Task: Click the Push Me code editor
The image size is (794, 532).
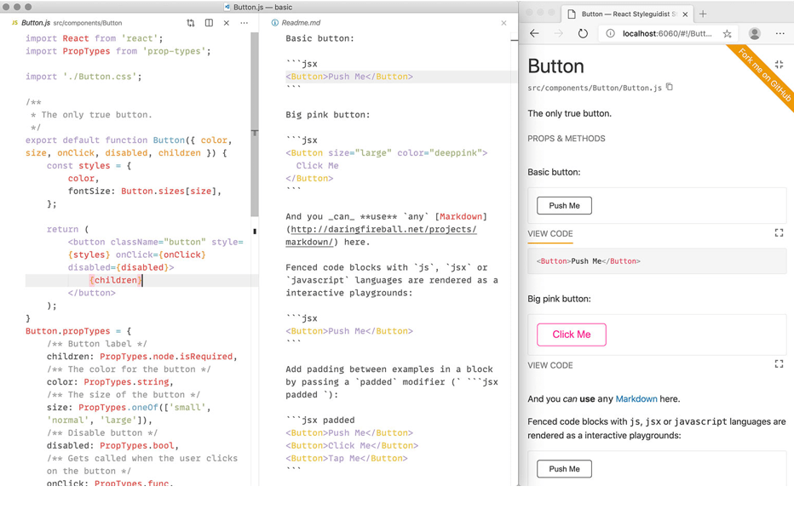Action: tap(657, 261)
